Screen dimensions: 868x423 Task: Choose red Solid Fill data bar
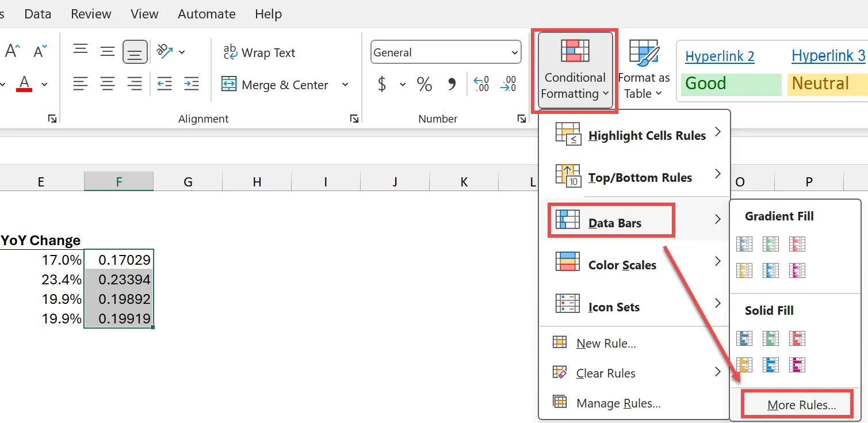(x=797, y=338)
